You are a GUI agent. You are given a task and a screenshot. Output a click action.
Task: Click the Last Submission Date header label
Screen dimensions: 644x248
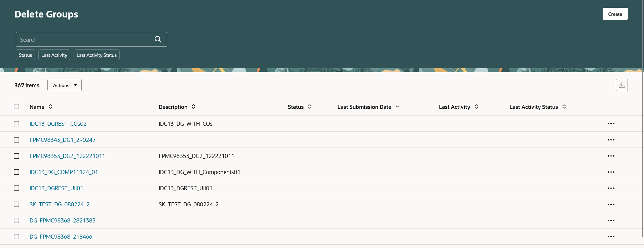[364, 107]
